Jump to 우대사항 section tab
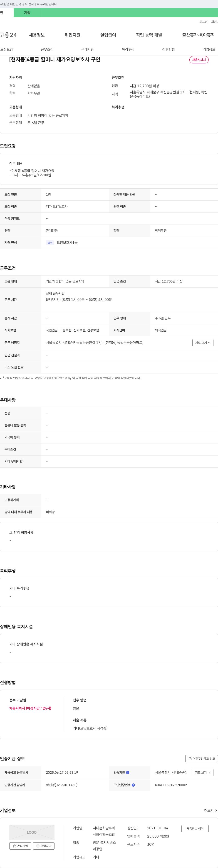Viewport: 218px width, 868px height. pyautogui.click(x=87, y=50)
